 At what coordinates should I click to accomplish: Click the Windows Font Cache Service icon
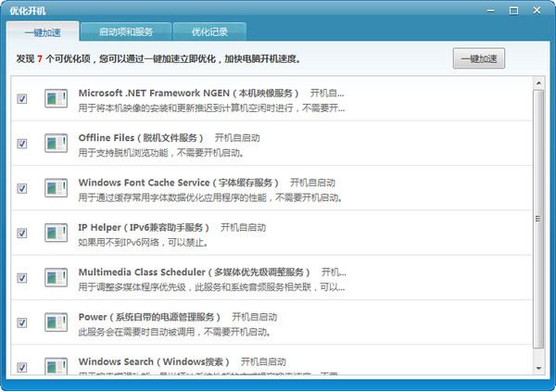coord(56,188)
